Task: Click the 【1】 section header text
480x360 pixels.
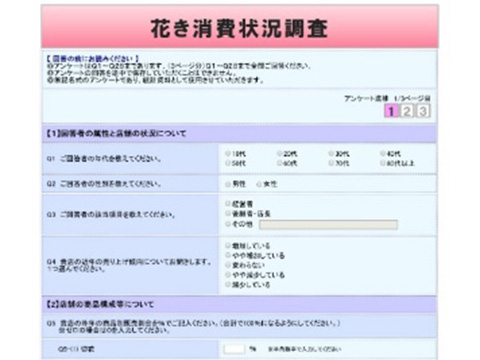Action: (116, 134)
